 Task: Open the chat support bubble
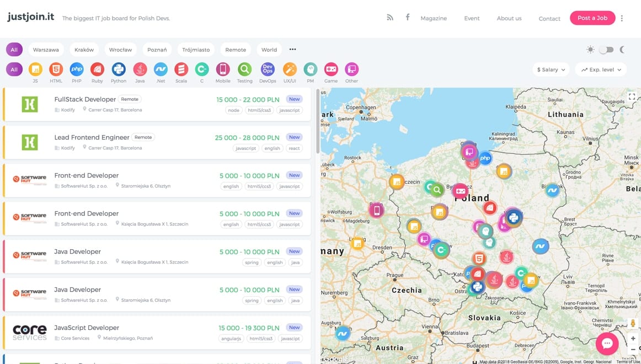coord(607,344)
